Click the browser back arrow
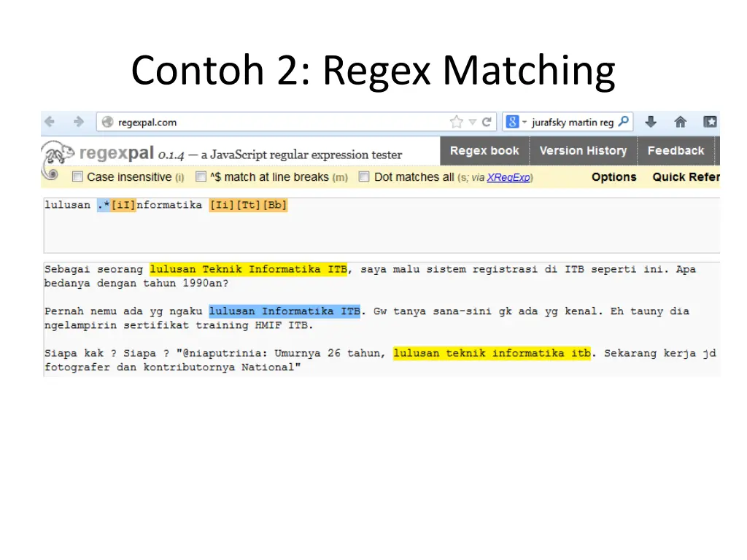The height and width of the screenshot is (560, 747). tap(50, 122)
